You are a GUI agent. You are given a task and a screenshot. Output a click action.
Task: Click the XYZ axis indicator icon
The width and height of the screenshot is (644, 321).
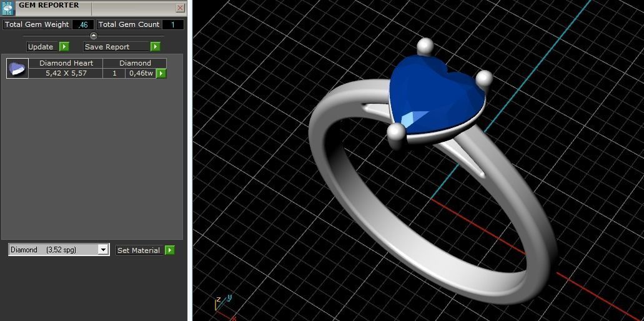point(224,306)
